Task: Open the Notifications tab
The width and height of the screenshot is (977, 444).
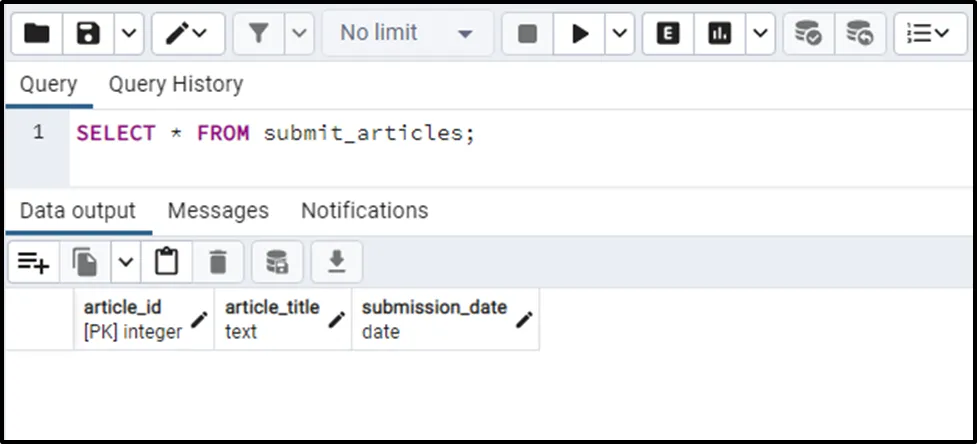Action: [x=365, y=211]
